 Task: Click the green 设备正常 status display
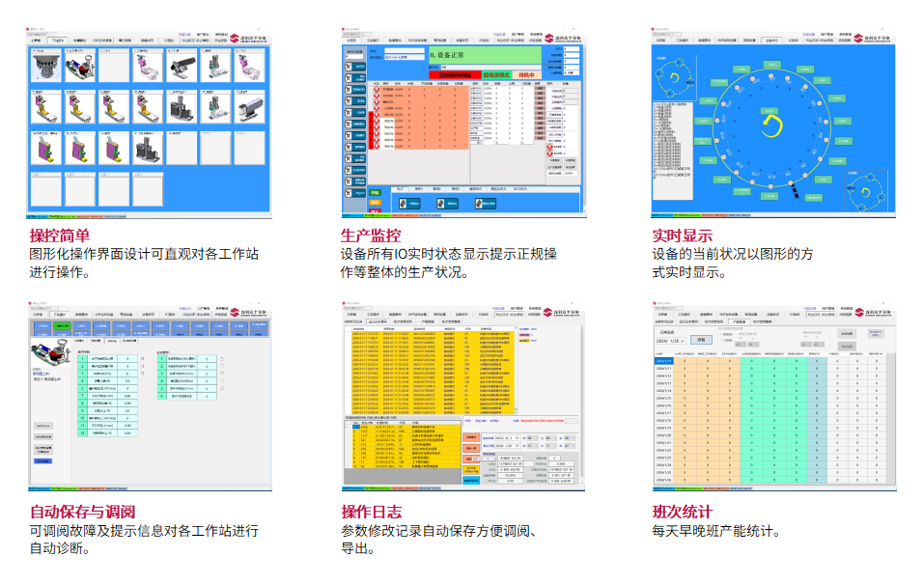pos(481,56)
